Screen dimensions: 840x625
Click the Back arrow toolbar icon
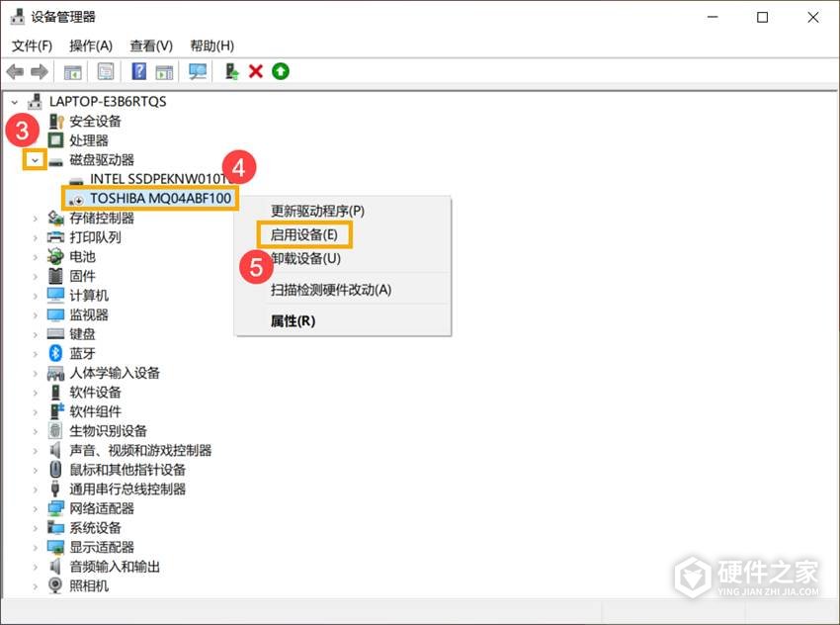pos(15,71)
